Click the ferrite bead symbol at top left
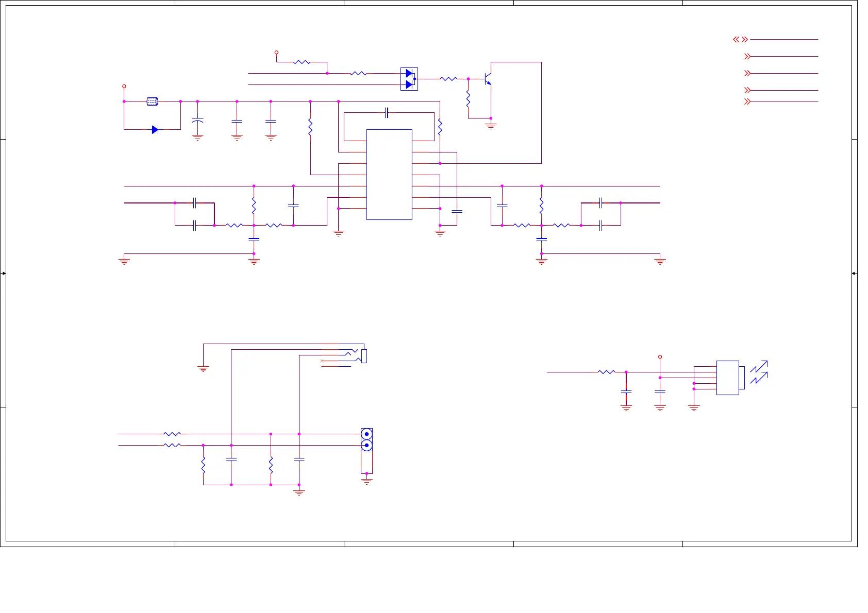Image resolution: width=868 pixels, height=613 pixels. (152, 101)
